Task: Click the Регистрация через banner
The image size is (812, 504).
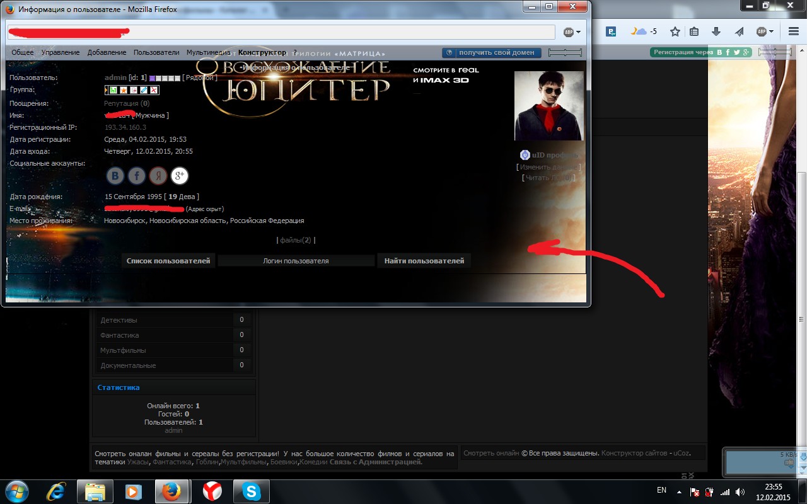Action: (683, 52)
